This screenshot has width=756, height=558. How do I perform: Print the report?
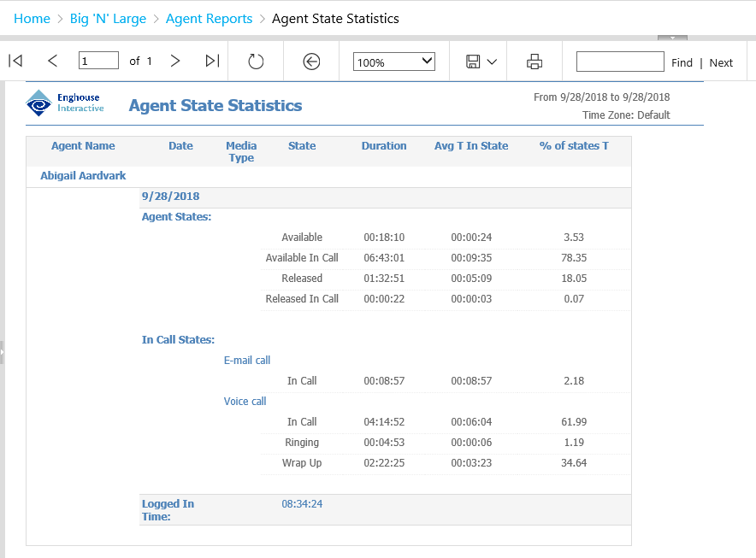pos(534,61)
